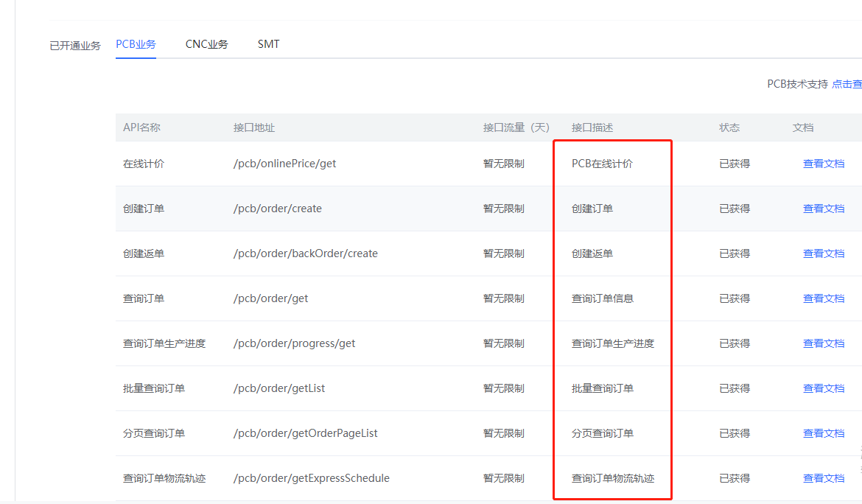View docs for the 查询订单生产进度 API

pyautogui.click(x=823, y=343)
